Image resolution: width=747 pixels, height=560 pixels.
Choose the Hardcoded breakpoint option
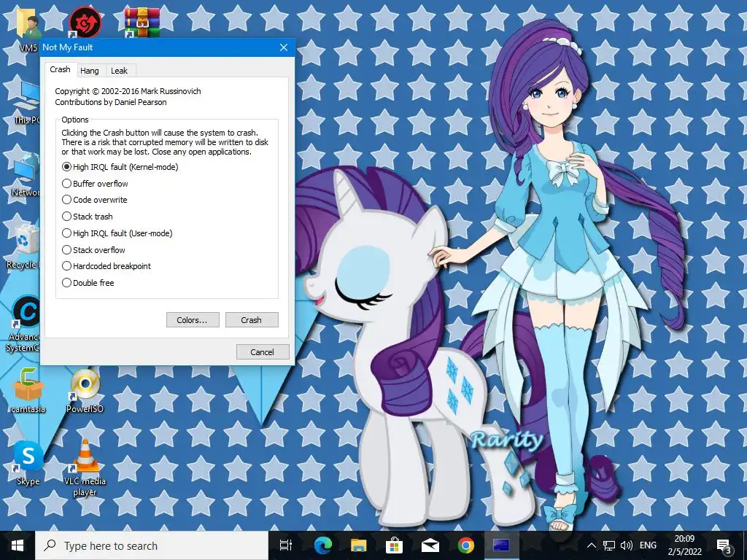[x=107, y=266]
